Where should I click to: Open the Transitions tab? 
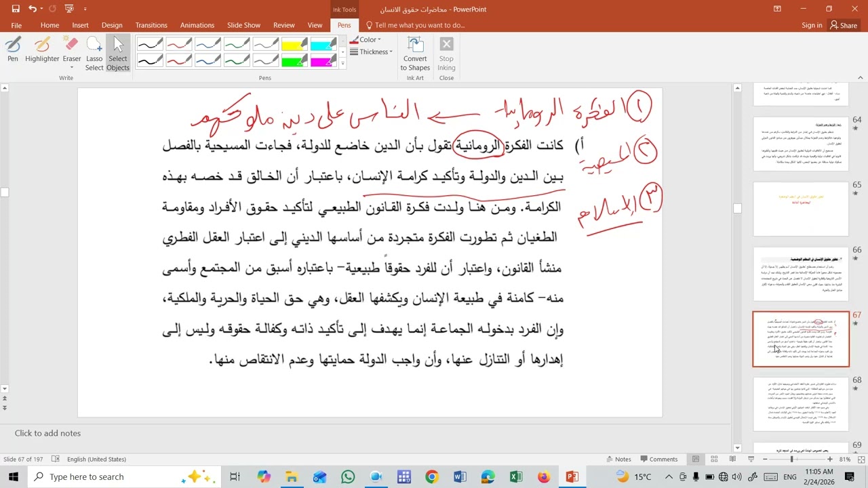pyautogui.click(x=151, y=25)
